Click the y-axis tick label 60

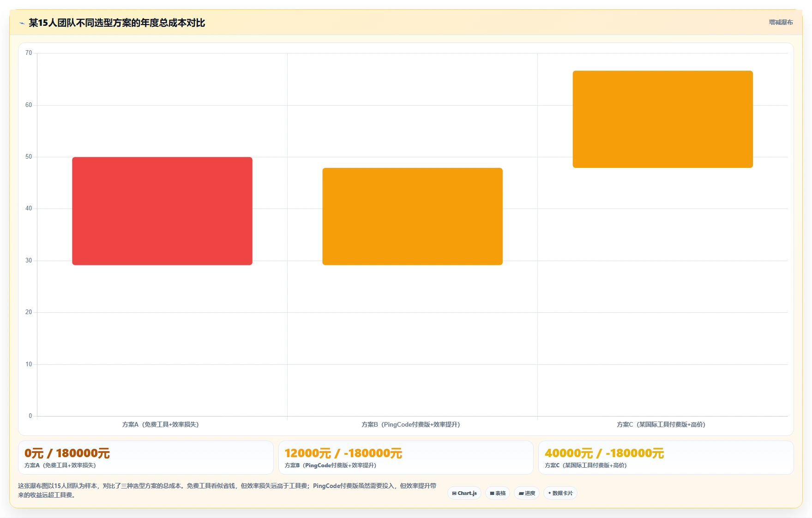29,105
